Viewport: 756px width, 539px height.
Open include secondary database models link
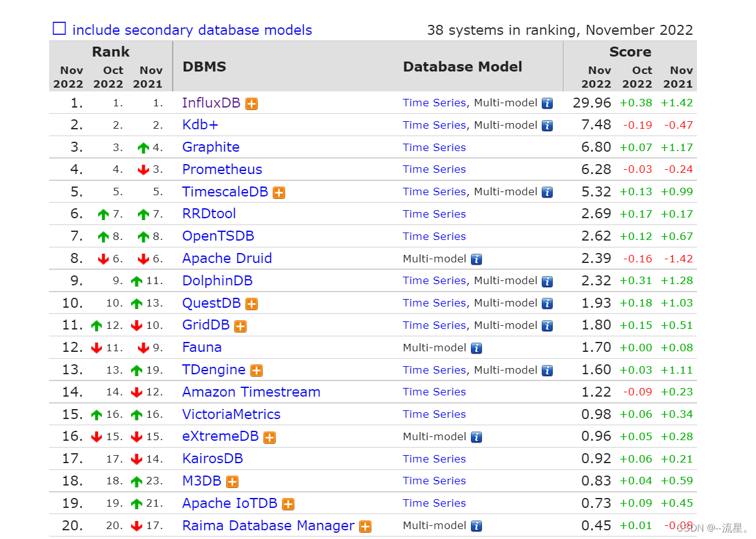click(192, 30)
